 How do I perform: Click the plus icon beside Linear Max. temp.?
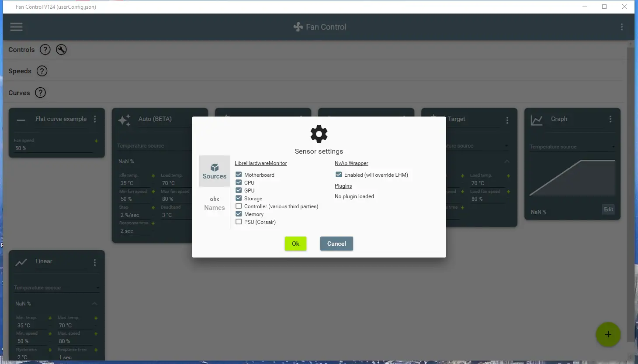click(96, 318)
